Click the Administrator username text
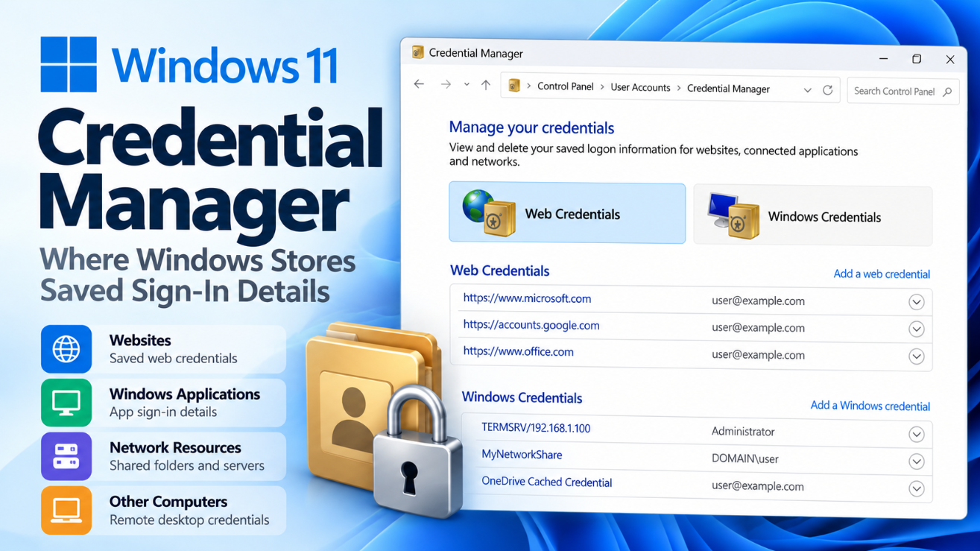The height and width of the screenshot is (551, 980). 743,432
